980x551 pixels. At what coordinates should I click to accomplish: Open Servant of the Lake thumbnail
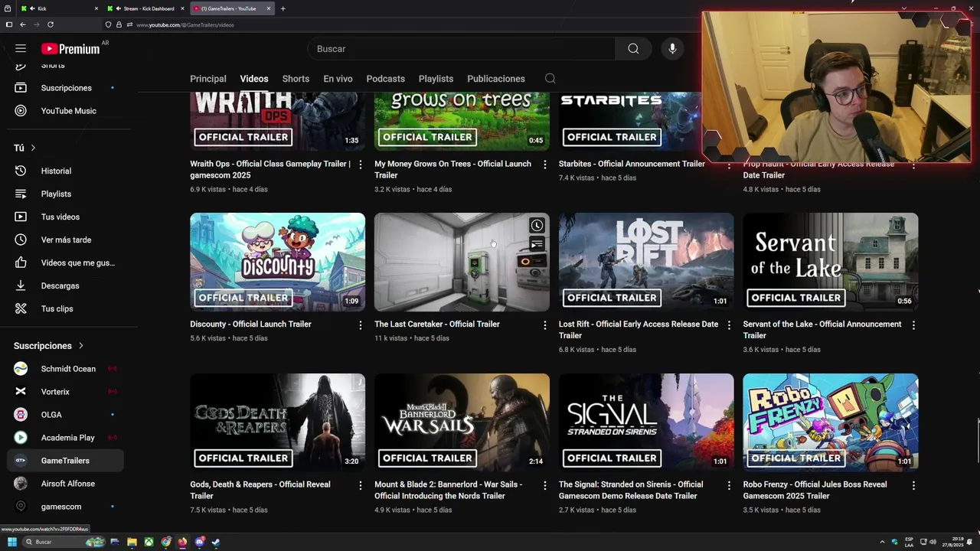click(831, 262)
